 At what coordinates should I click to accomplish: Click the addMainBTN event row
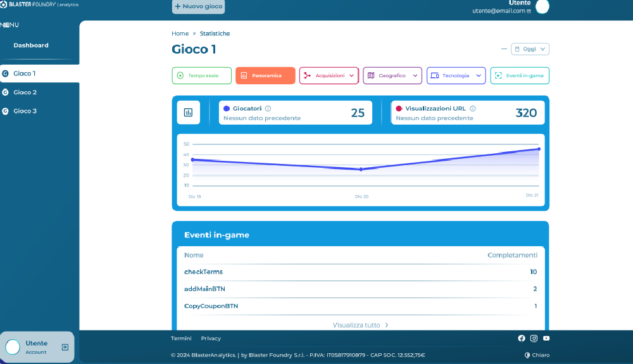(361, 289)
